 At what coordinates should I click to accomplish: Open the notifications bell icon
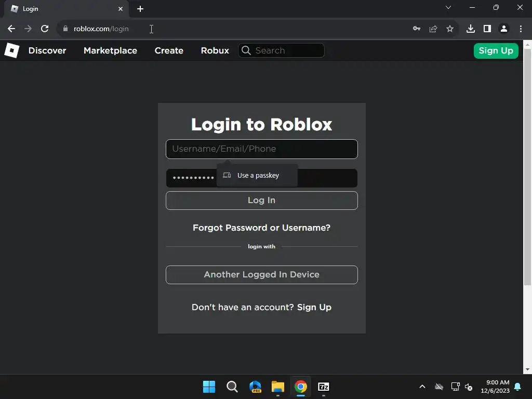[518, 387]
